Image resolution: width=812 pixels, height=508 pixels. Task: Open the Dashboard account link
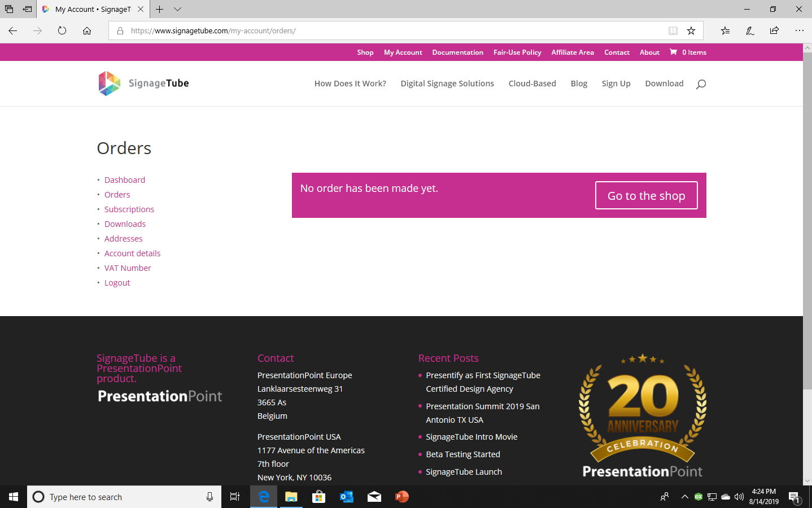(x=125, y=180)
